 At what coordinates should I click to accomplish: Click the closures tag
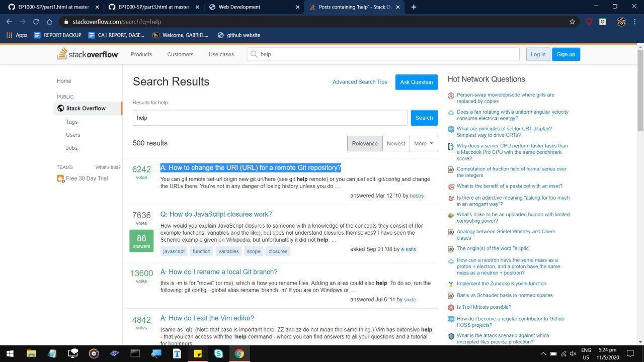pos(278,251)
